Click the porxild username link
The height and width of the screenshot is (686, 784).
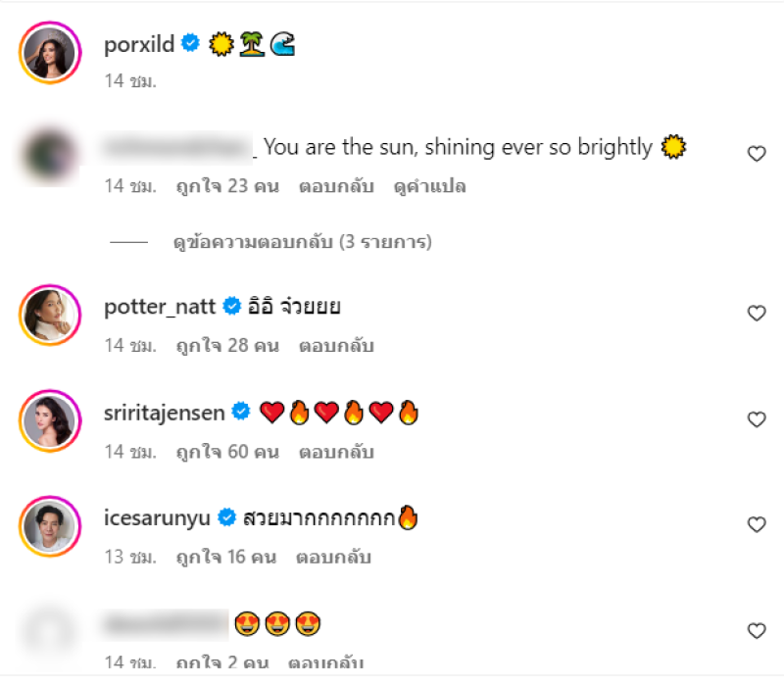click(x=139, y=44)
